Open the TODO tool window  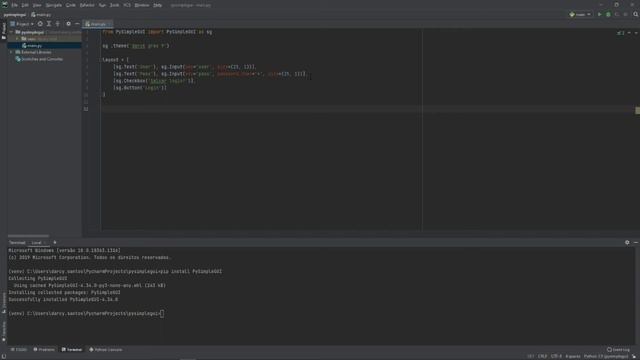pyautogui.click(x=19, y=349)
